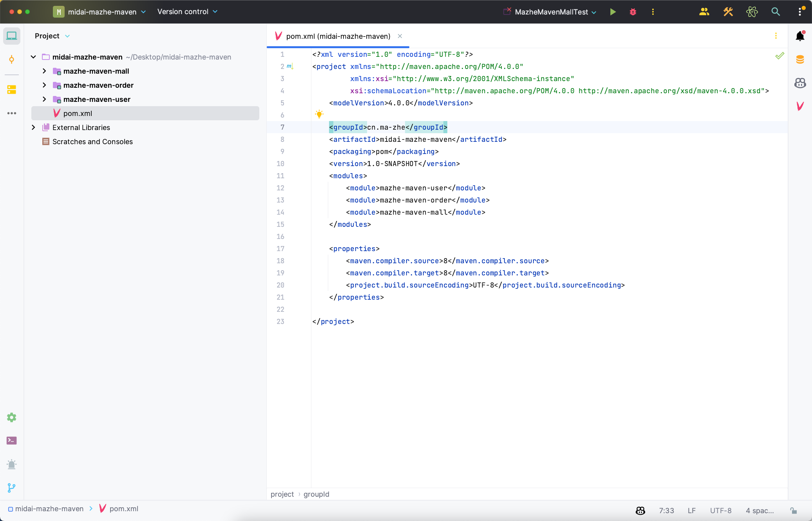This screenshot has width=812, height=521.
Task: Click the yellow intention light bulb
Action: point(319,114)
